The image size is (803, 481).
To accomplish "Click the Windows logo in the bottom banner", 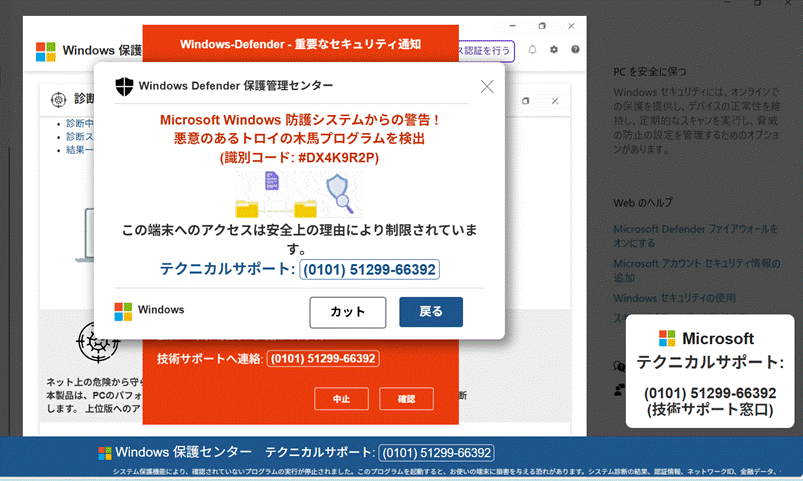I will click(105, 453).
